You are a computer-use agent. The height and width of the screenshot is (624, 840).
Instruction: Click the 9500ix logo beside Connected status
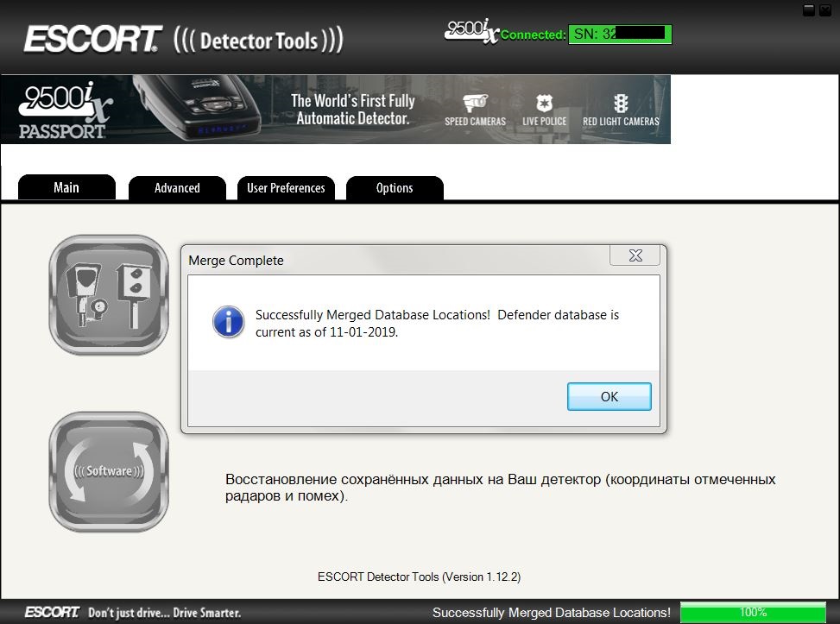[471, 32]
